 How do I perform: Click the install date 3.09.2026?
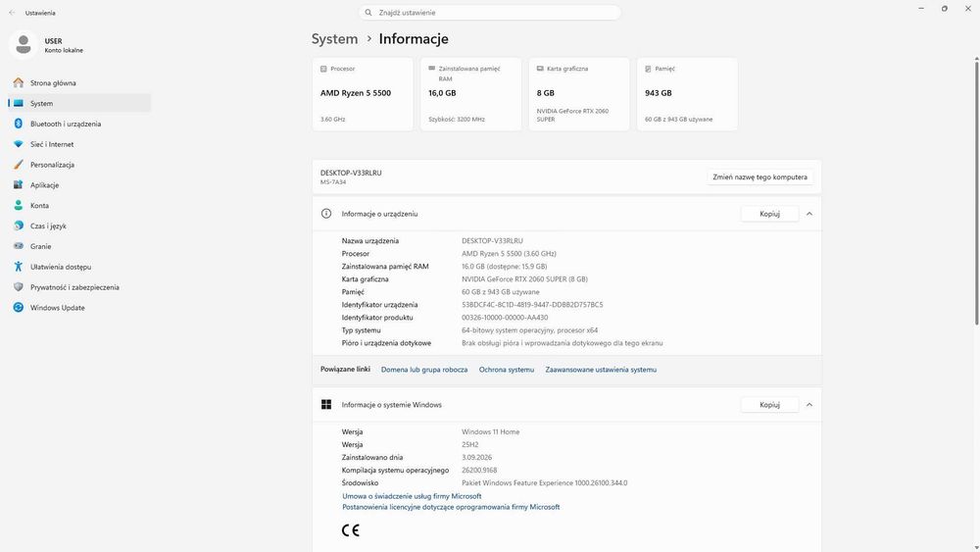click(476, 458)
